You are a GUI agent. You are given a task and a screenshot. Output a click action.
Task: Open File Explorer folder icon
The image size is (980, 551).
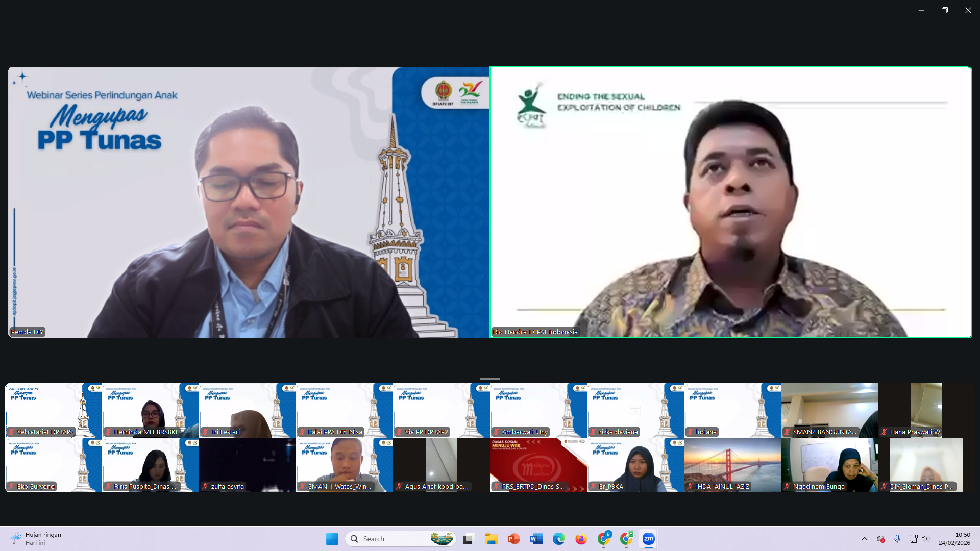pyautogui.click(x=491, y=539)
